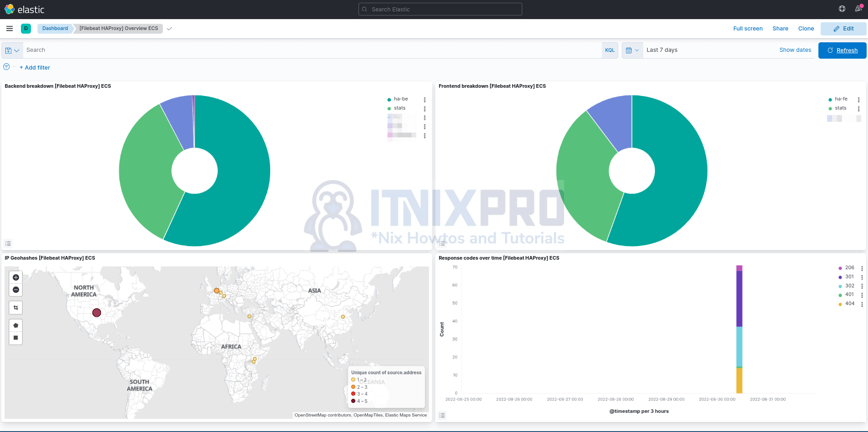Click the Dashboard breadcrumb item
The image size is (868, 432).
pos(54,28)
